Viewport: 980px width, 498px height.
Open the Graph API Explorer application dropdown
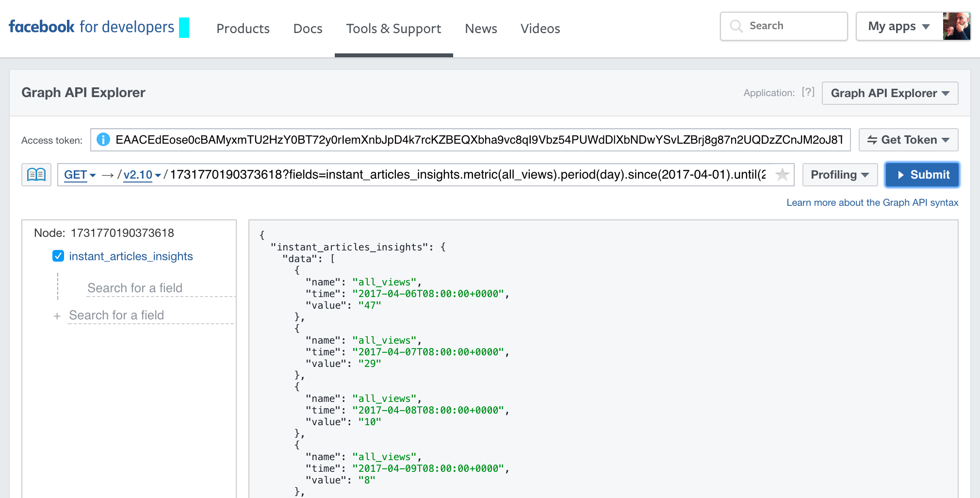(x=890, y=93)
